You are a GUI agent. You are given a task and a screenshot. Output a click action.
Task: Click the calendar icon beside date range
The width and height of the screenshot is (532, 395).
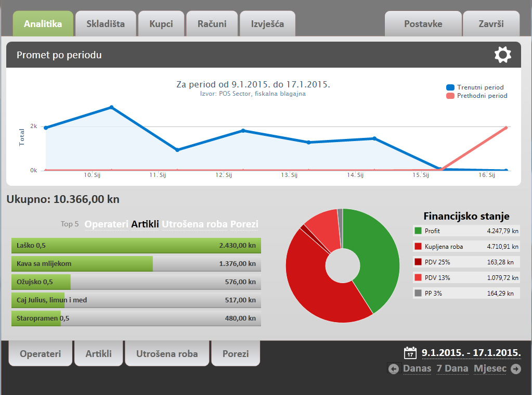point(410,353)
